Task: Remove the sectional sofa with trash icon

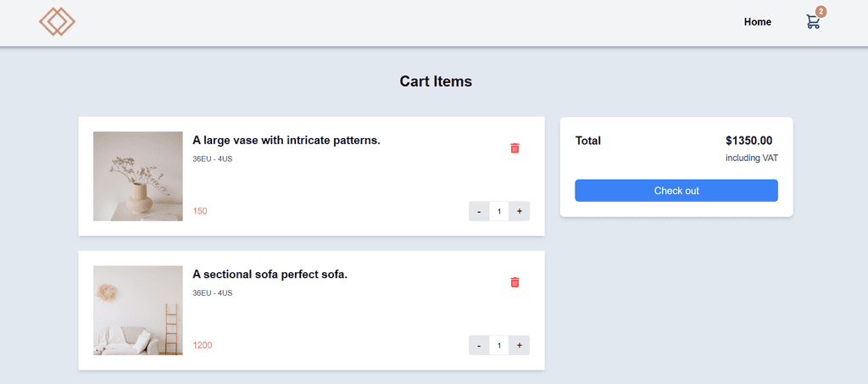Action: tap(515, 282)
